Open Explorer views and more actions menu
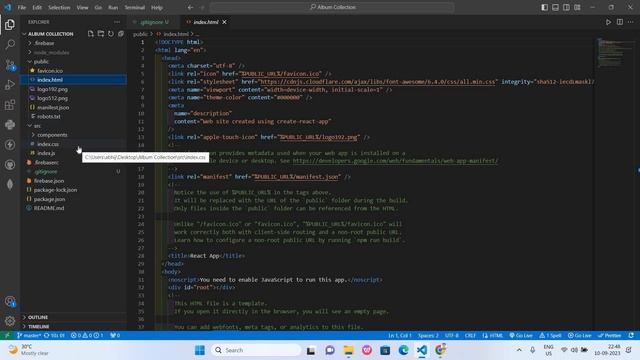 coord(117,22)
